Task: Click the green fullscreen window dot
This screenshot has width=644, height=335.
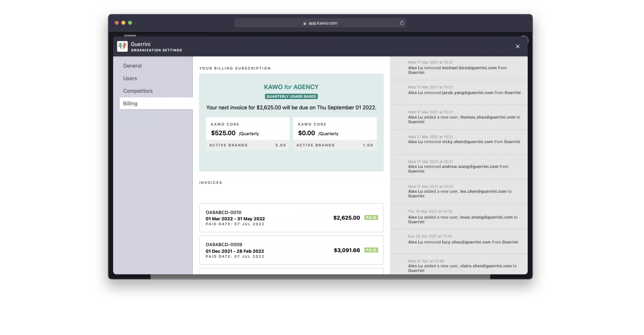Action: 130,23
